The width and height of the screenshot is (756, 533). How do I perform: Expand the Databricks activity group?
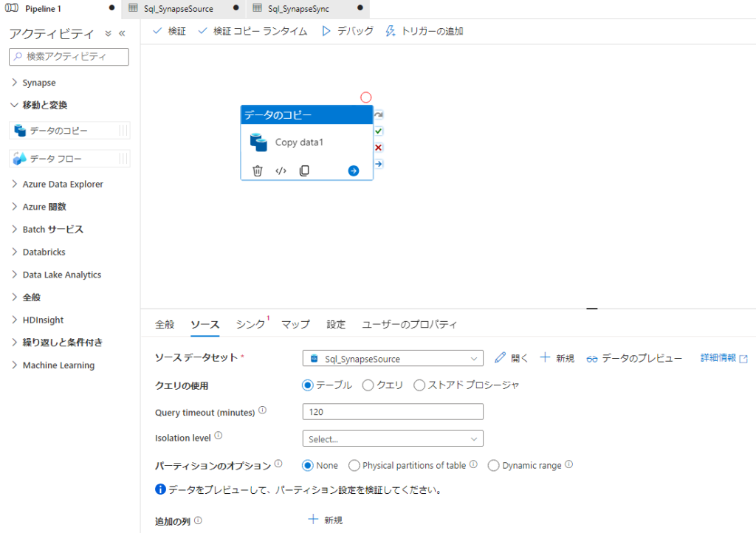click(x=44, y=252)
